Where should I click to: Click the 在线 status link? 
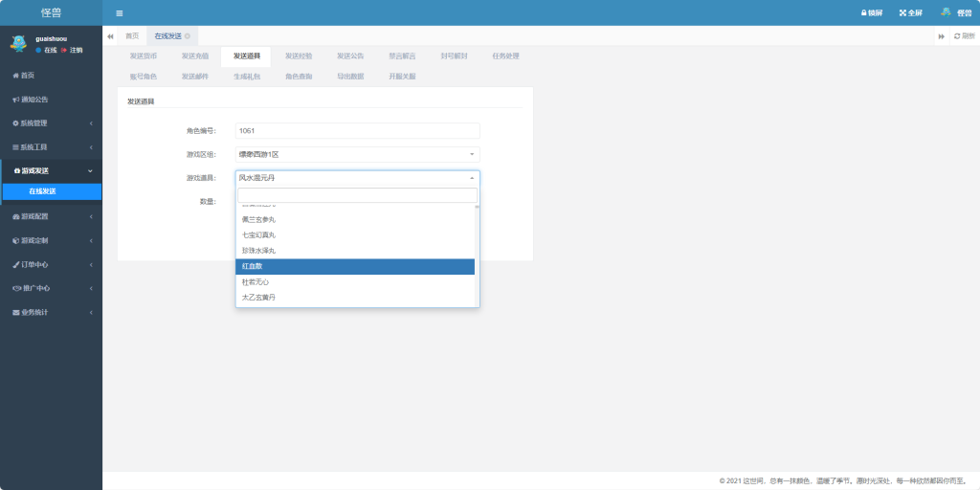[46, 50]
